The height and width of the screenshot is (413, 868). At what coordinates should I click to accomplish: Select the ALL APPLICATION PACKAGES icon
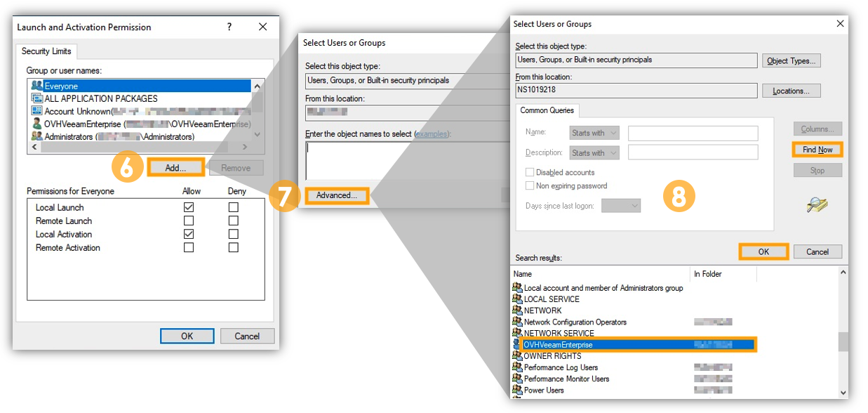[x=37, y=98]
